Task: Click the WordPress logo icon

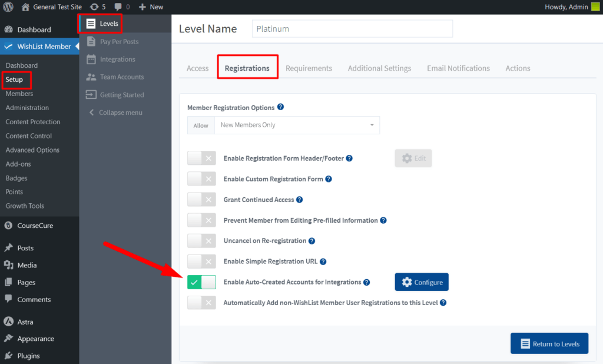Action: click(9, 7)
